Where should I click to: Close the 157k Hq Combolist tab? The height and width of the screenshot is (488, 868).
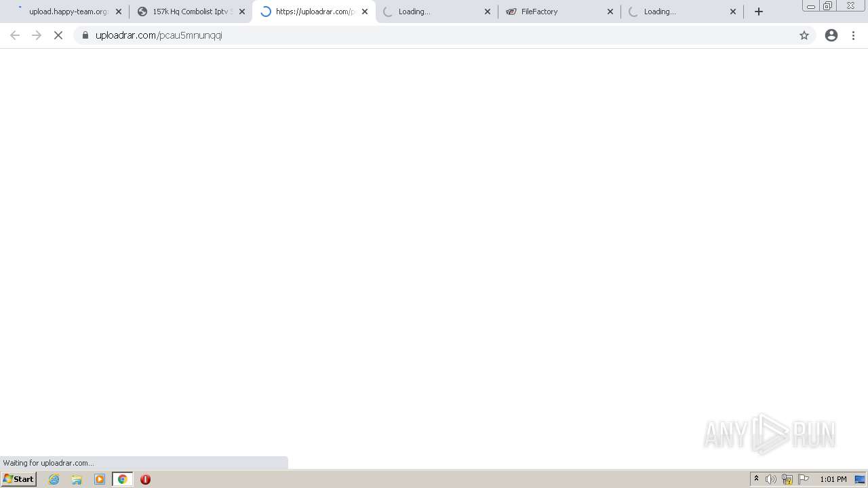click(242, 12)
